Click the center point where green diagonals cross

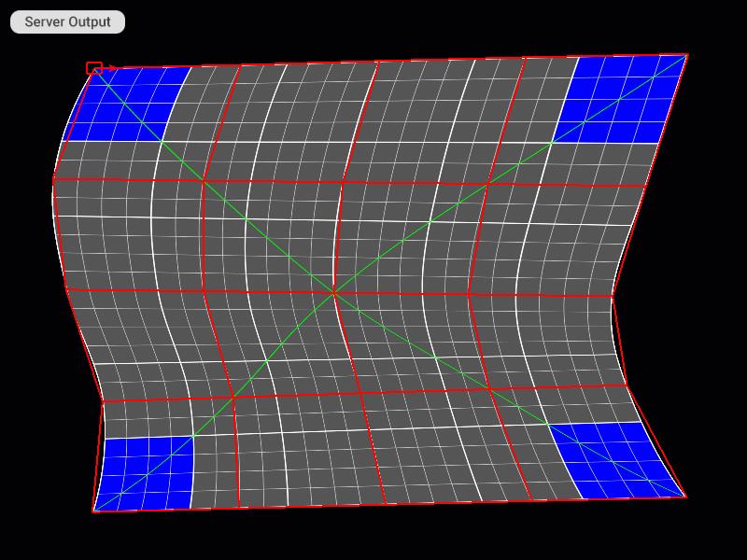(x=334, y=292)
